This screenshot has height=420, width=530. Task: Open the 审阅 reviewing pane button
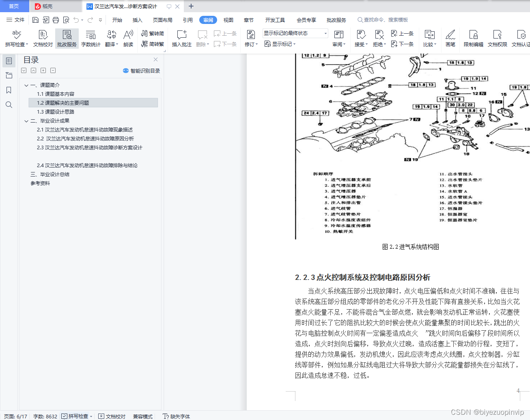pos(339,39)
